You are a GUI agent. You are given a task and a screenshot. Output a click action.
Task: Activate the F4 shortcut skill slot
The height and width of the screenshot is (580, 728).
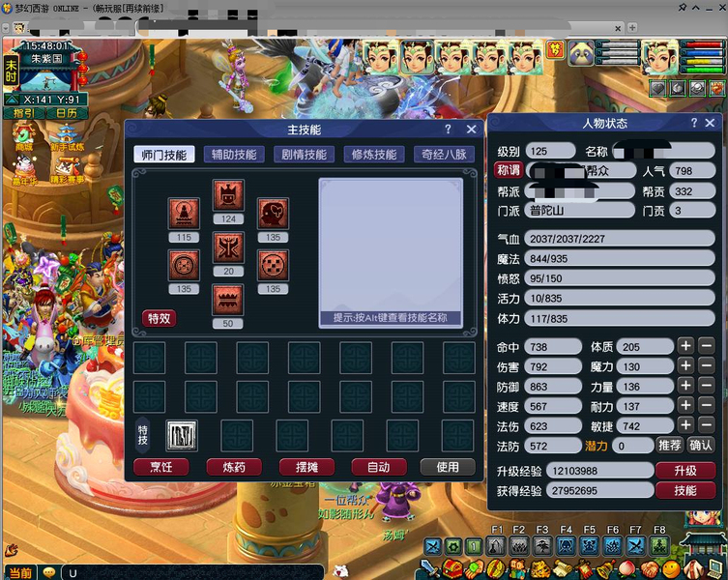point(566,546)
